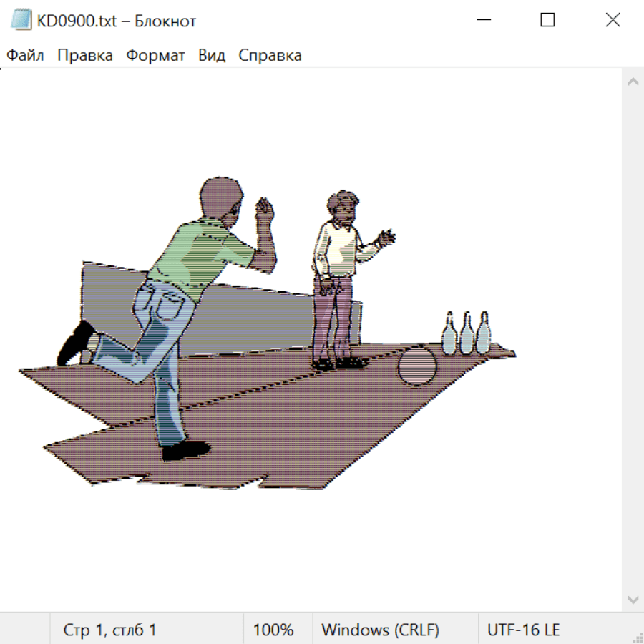Close the KD0900.txt Notepad window
The width and height of the screenshot is (644, 644).
click(x=613, y=20)
